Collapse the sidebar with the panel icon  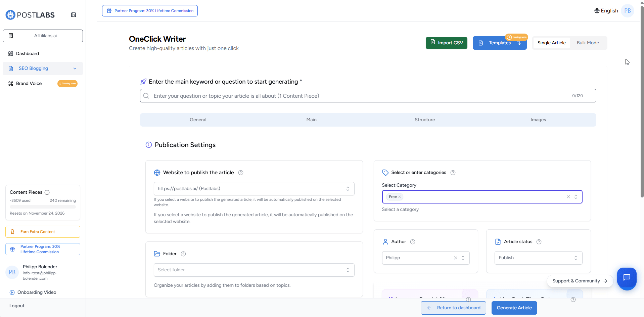(74, 15)
